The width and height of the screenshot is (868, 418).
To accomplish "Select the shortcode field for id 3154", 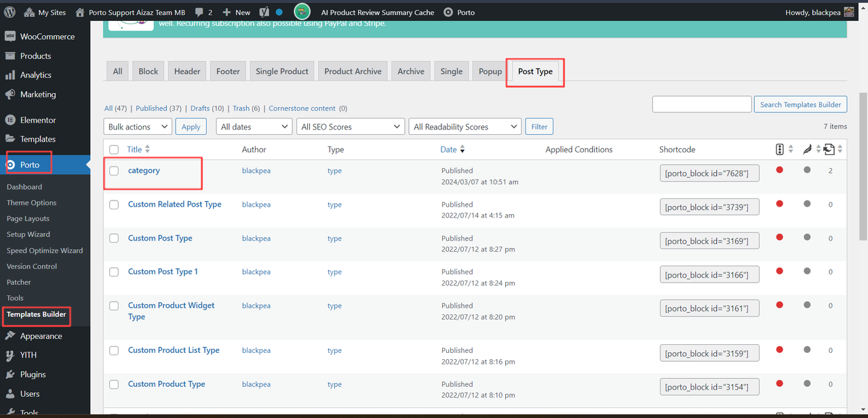I will [709, 387].
